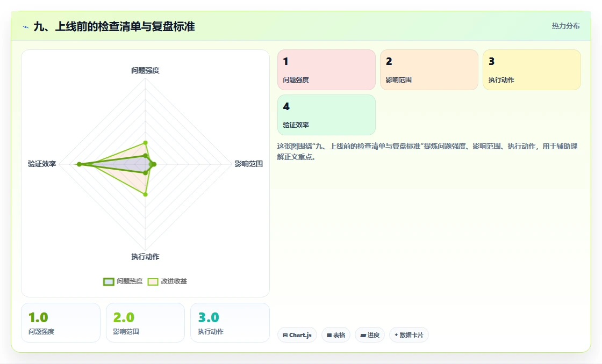Image resolution: width=602 pixels, height=364 pixels.
Task: Click the description paragraph starting with 这张图围绕
Action: pyautogui.click(x=427, y=151)
